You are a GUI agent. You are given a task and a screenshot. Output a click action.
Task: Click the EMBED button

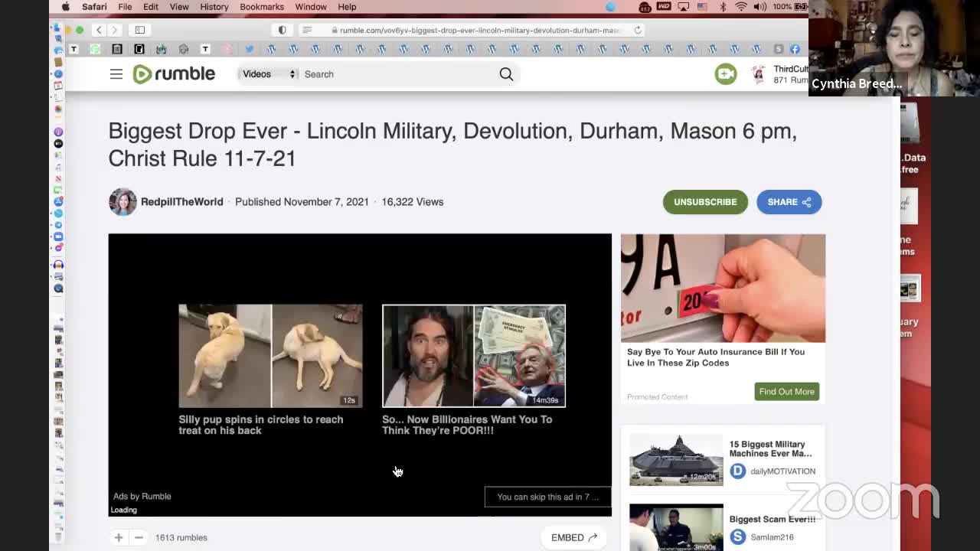(573, 537)
